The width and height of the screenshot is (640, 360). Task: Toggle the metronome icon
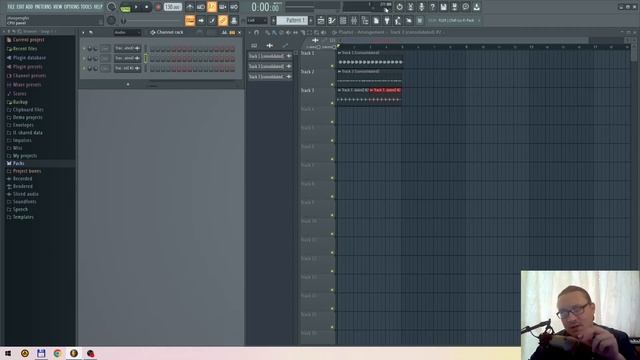(x=190, y=7)
